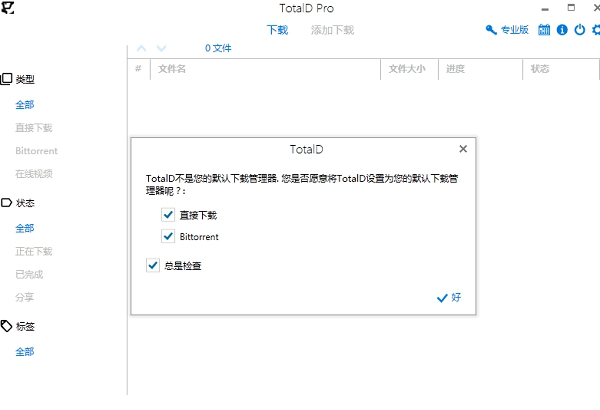This screenshot has height=410, width=600.
Task: Switch to the 添加下载 tab
Action: 333,30
